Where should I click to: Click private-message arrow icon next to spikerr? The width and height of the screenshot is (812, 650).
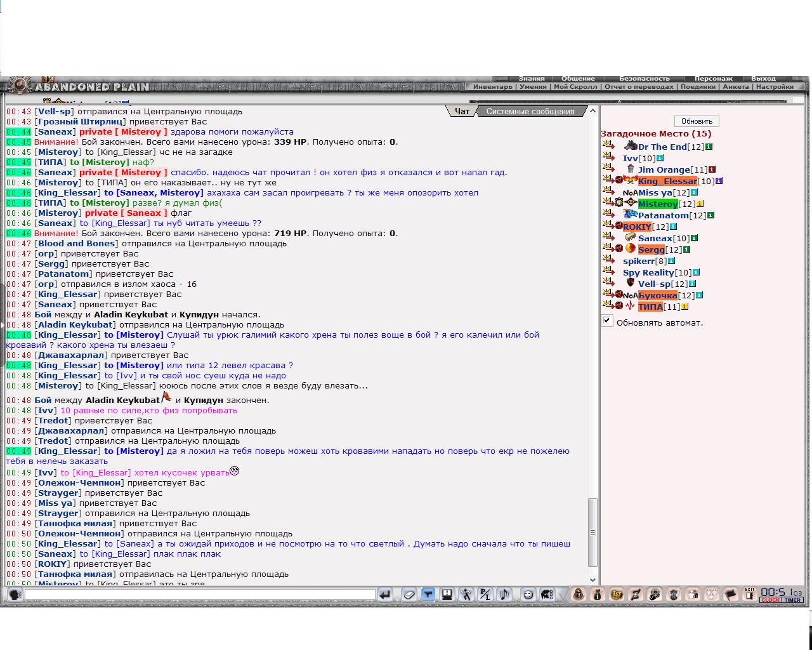608,260
